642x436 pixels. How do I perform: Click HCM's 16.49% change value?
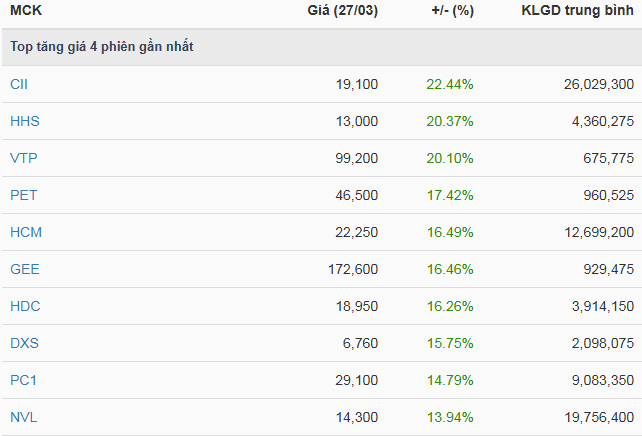pyautogui.click(x=450, y=232)
